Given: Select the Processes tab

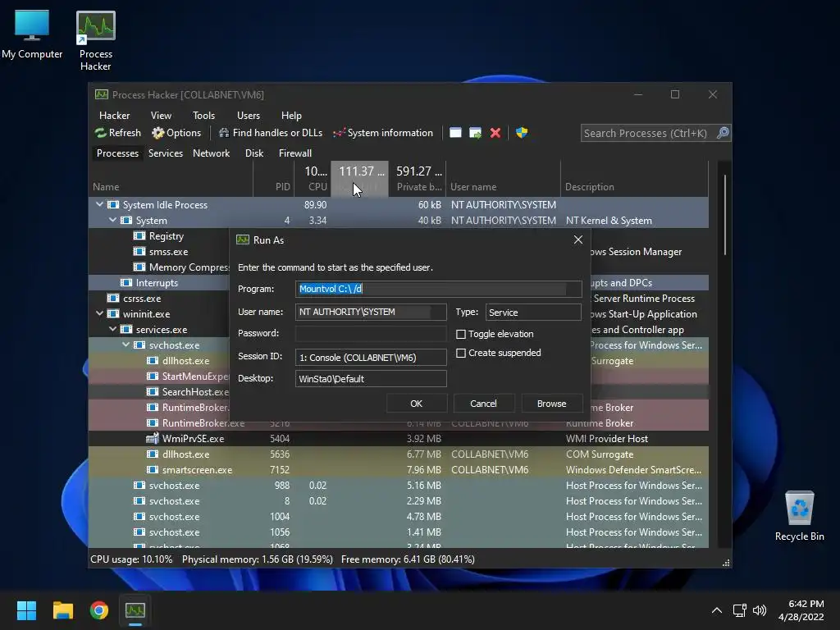Looking at the screenshot, I should point(117,153).
